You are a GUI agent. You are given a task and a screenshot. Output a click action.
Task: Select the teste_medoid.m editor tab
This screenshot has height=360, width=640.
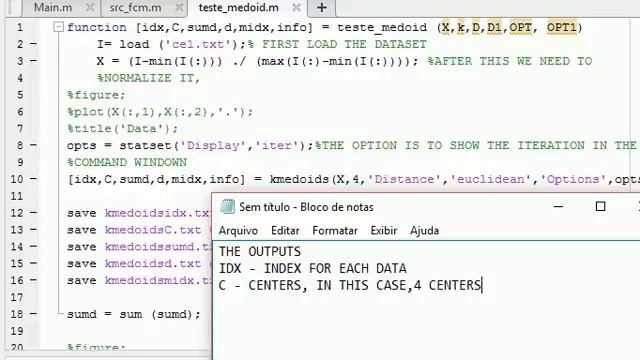(238, 7)
